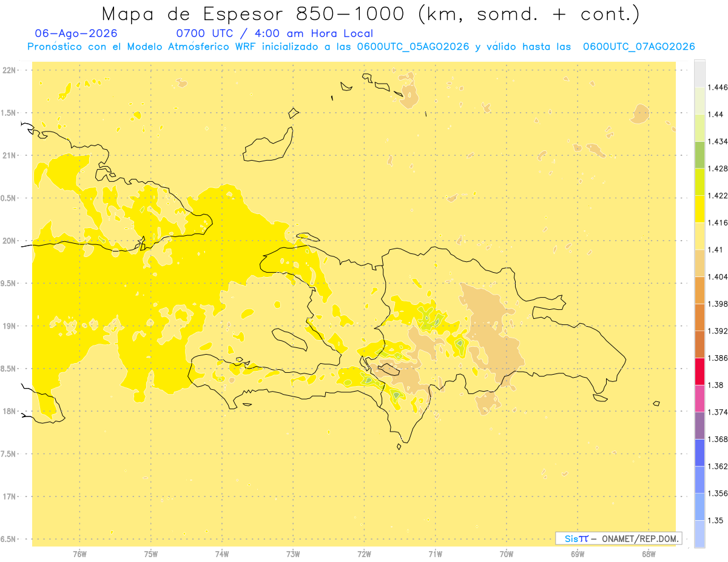This screenshot has height=562, width=728.
Task: Click the 74W longitude axis label
Action: 222,554
